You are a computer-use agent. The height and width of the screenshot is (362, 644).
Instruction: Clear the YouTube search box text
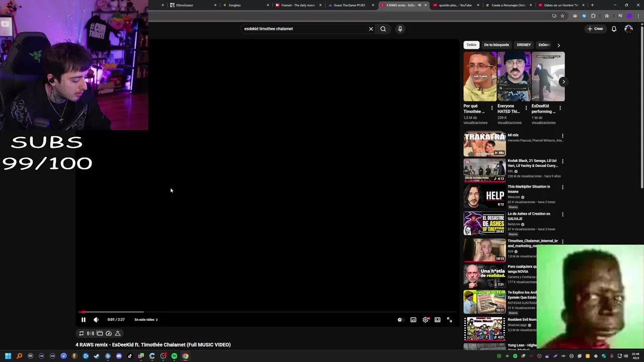(x=371, y=29)
